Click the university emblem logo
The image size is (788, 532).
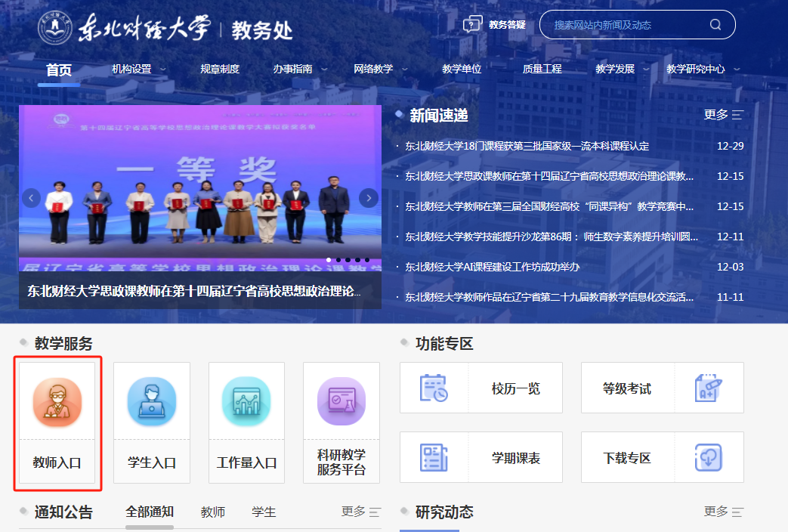pyautogui.click(x=55, y=28)
